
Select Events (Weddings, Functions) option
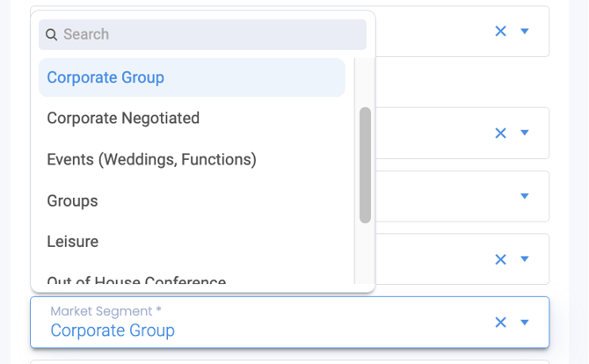192,159
